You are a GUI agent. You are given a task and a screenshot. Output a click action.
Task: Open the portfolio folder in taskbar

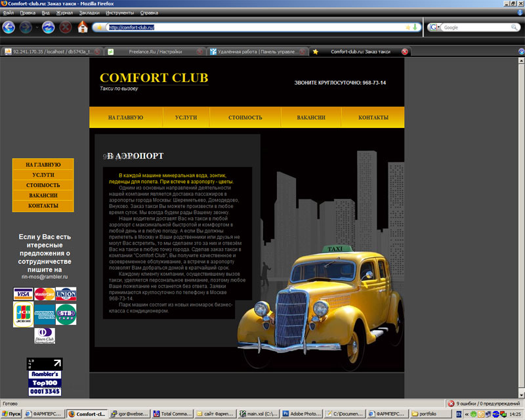tap(431, 414)
